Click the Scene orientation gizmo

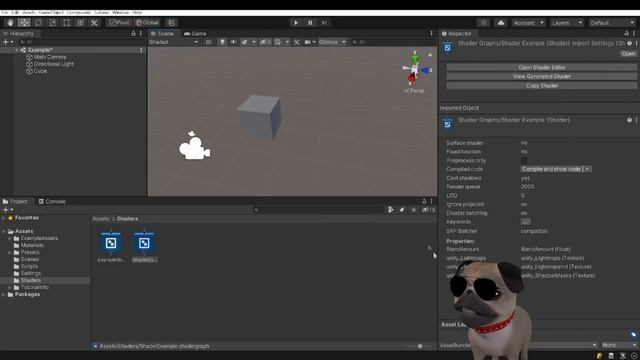pyautogui.click(x=415, y=69)
